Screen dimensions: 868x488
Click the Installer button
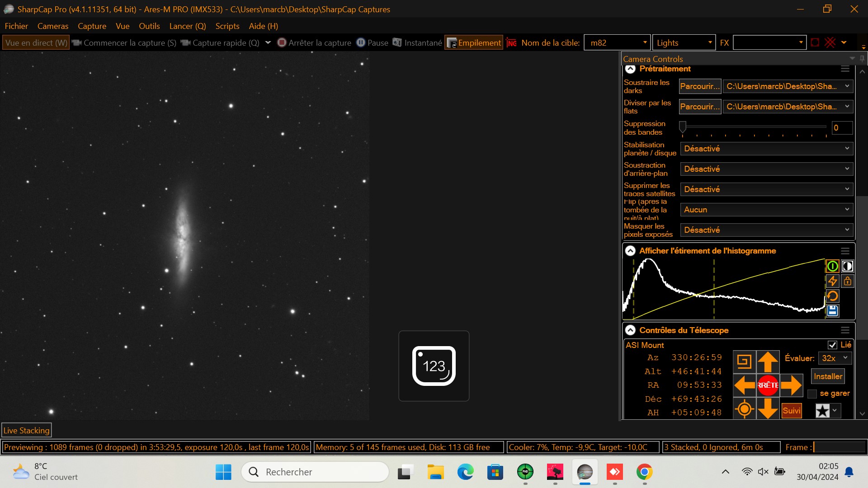coord(828,376)
